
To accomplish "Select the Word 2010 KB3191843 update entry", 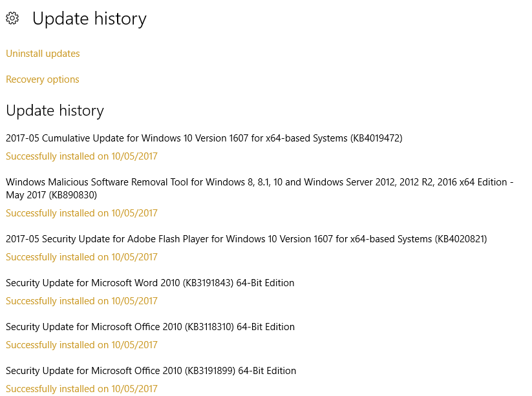I will pos(150,283).
